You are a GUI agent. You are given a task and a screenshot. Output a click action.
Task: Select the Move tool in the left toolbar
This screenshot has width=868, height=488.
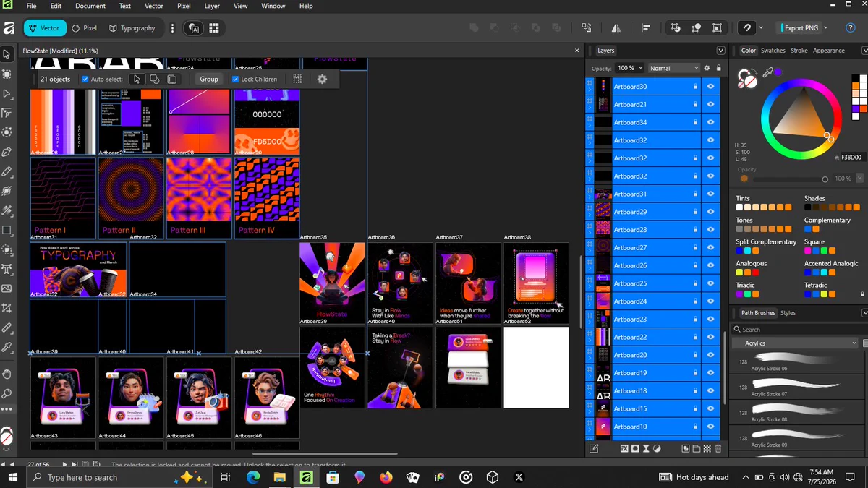[7, 54]
